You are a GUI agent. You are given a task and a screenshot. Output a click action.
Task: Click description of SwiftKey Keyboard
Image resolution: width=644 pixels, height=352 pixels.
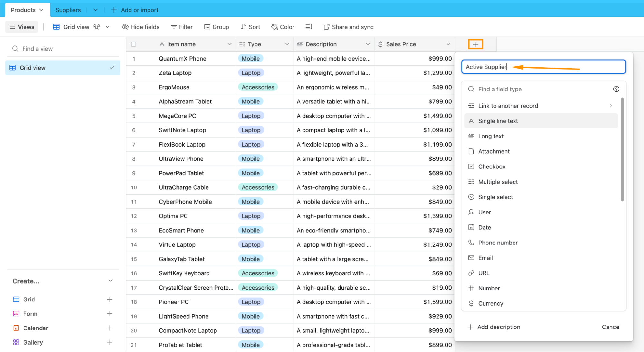coord(334,273)
